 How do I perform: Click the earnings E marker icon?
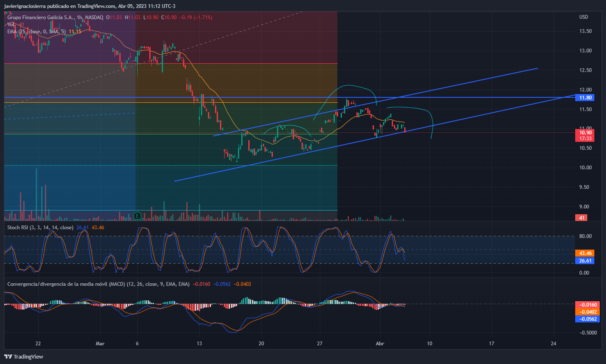click(138, 216)
